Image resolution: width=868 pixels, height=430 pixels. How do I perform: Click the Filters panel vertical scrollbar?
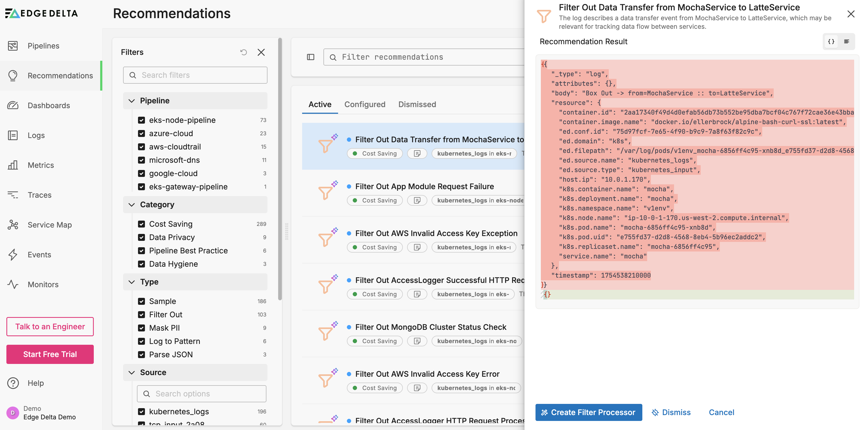coord(280,168)
